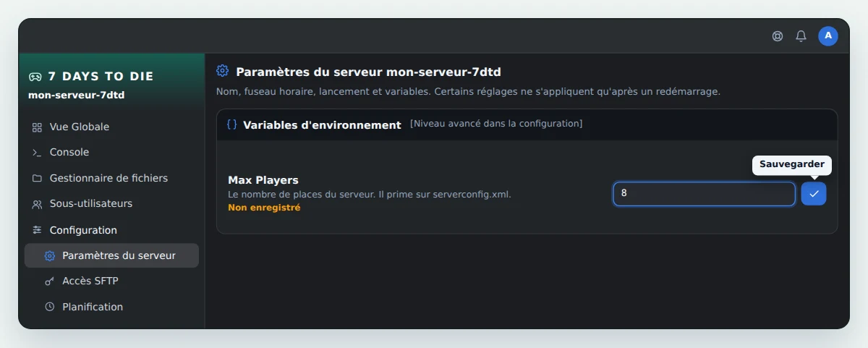Click the mon-serveur-7dtd server name in sidebar

pyautogui.click(x=77, y=95)
